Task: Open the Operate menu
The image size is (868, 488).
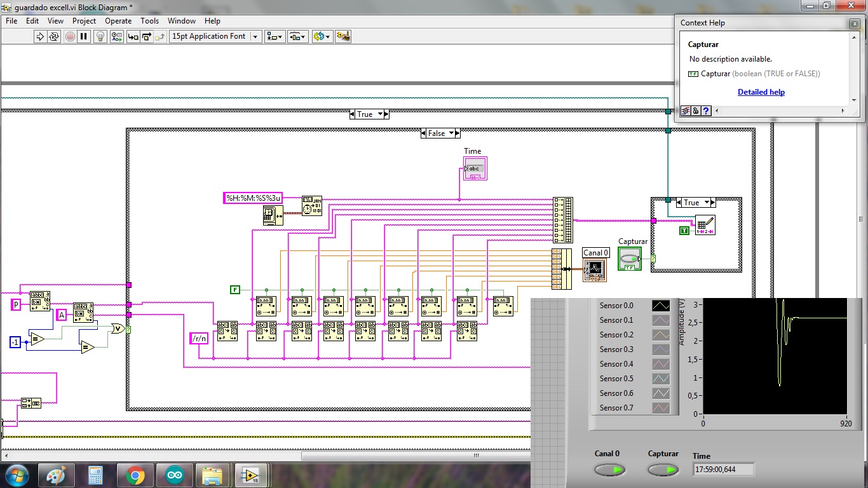Action: click(x=118, y=21)
